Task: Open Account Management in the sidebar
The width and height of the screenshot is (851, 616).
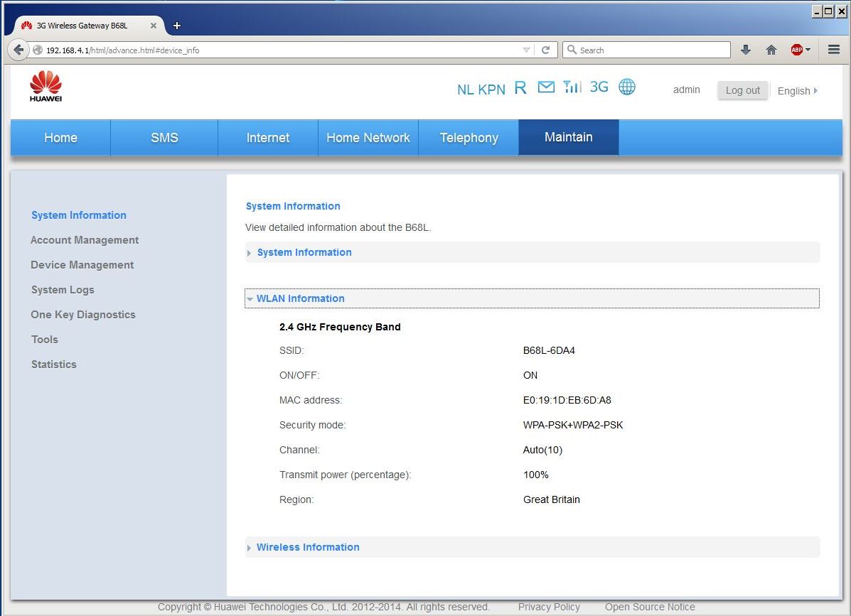Action: [85, 240]
